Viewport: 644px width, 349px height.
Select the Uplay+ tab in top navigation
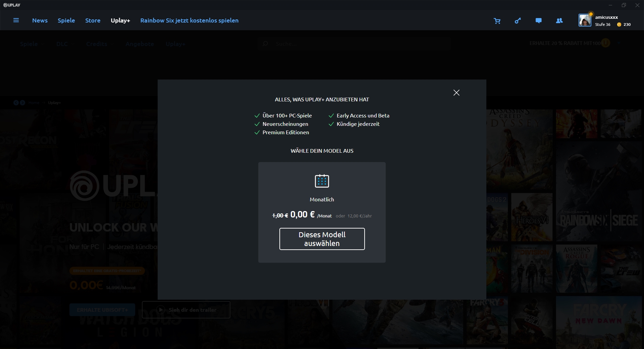pos(120,20)
